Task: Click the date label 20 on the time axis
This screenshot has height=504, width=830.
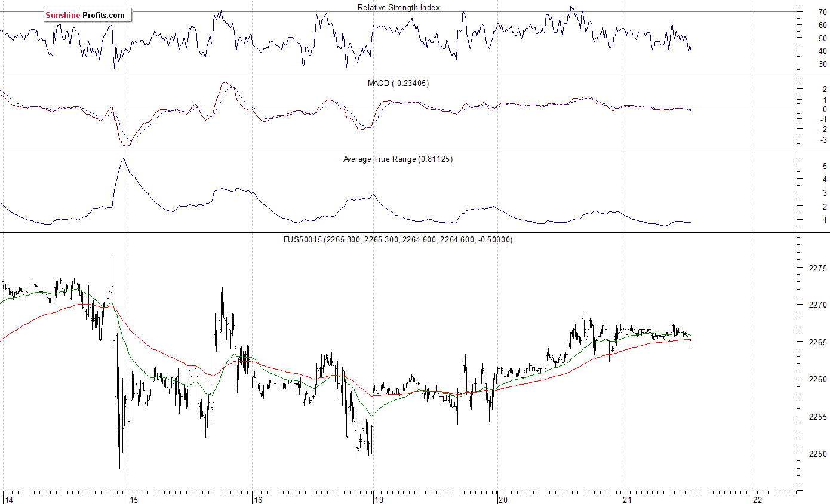Action: coord(503,499)
